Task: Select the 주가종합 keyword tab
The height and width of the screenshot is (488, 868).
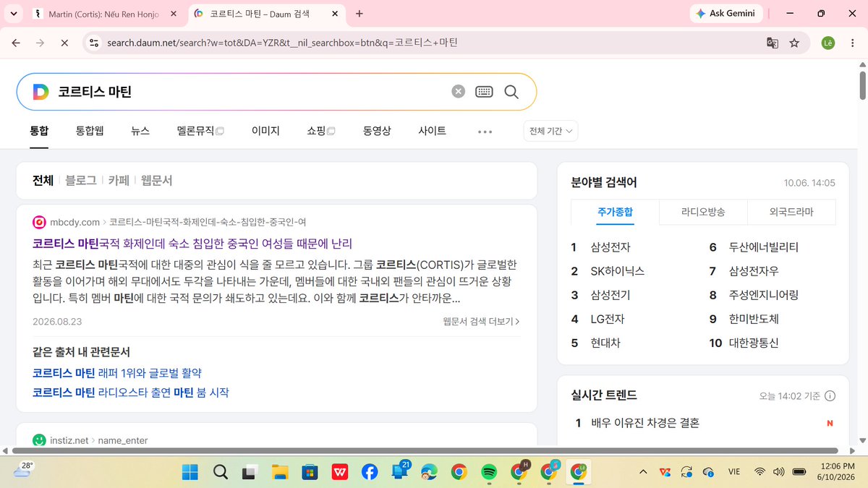Action: [x=615, y=212]
